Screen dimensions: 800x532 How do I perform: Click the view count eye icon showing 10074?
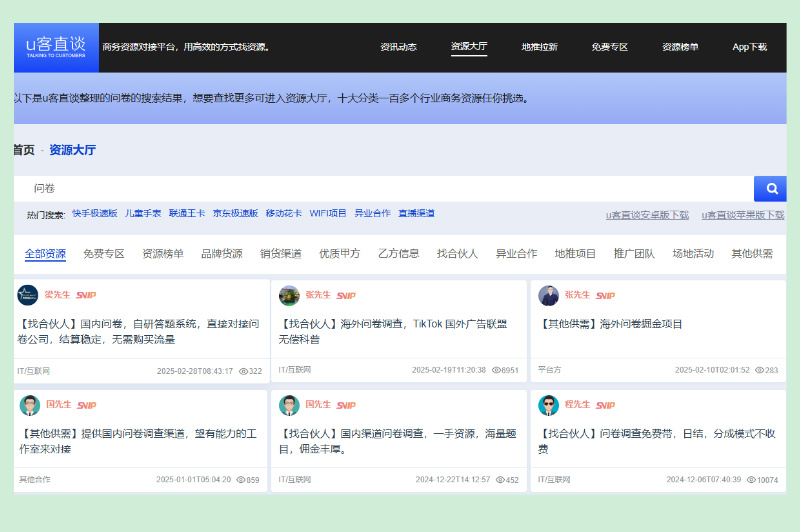pyautogui.click(x=751, y=480)
